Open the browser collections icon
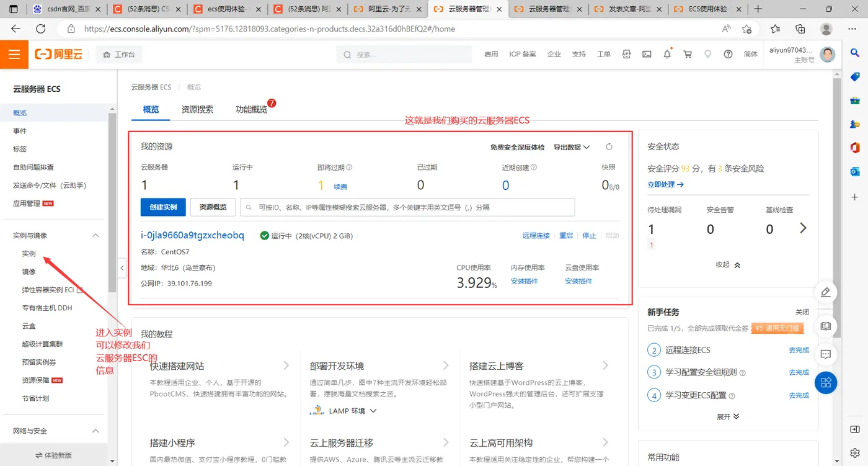This screenshot has height=466, width=868. point(800,29)
